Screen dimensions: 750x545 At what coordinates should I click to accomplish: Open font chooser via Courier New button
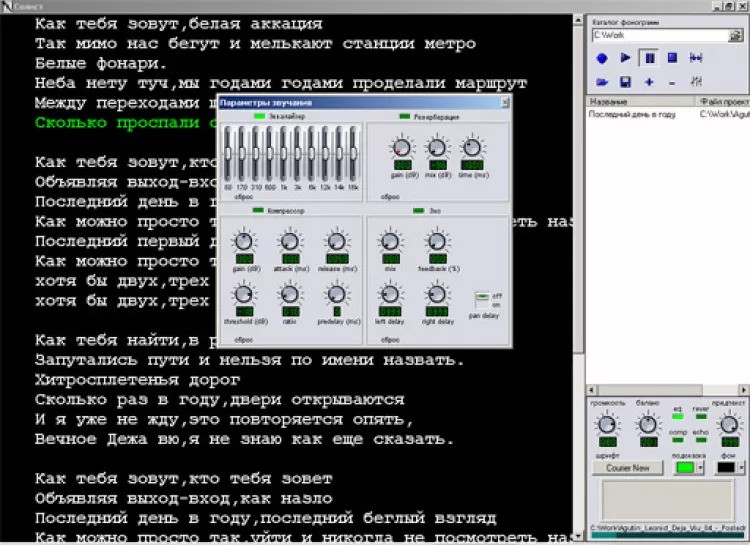628,468
